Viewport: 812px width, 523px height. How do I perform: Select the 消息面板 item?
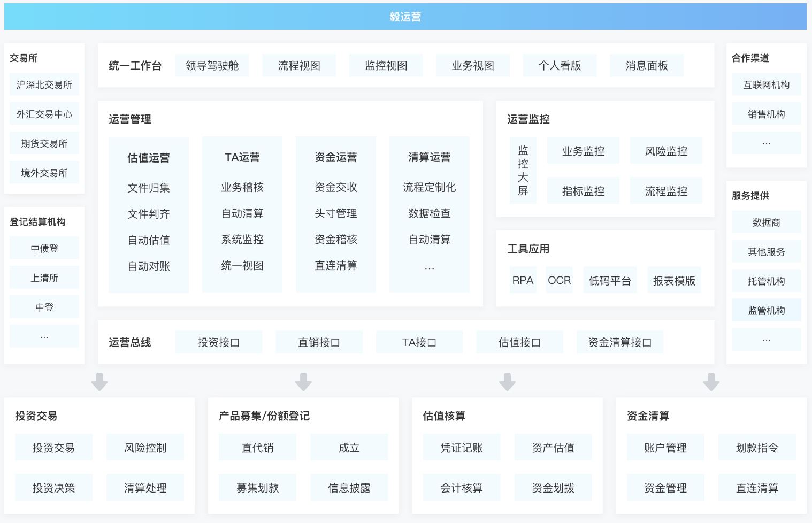[x=647, y=66]
